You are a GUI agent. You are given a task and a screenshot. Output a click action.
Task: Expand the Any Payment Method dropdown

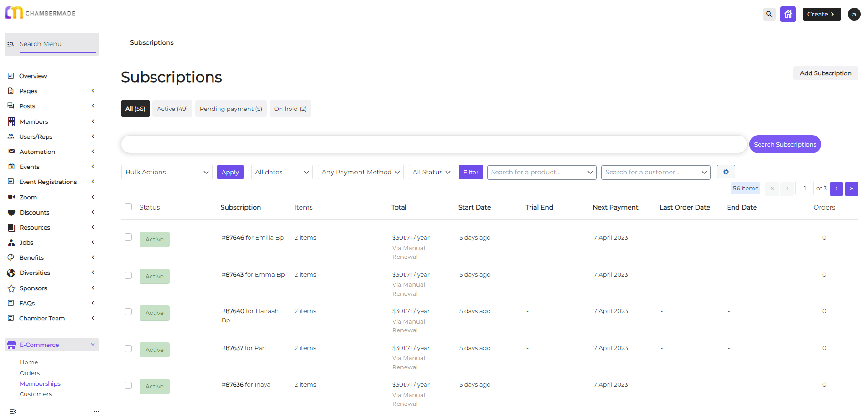tap(360, 172)
